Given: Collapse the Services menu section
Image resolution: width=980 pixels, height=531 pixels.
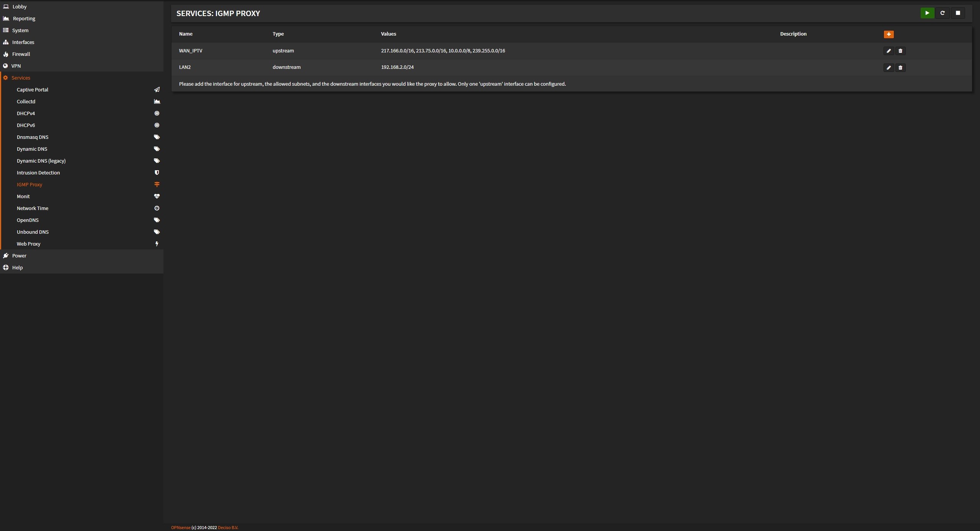Looking at the screenshot, I should (x=21, y=78).
